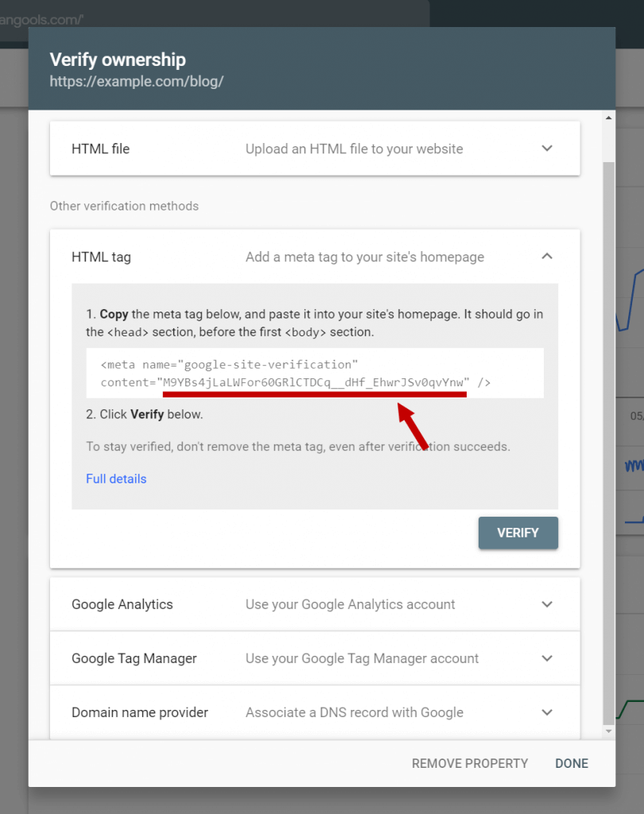This screenshot has width=644, height=814.
Task: Select the Google Tag Manager row
Action: (314, 658)
